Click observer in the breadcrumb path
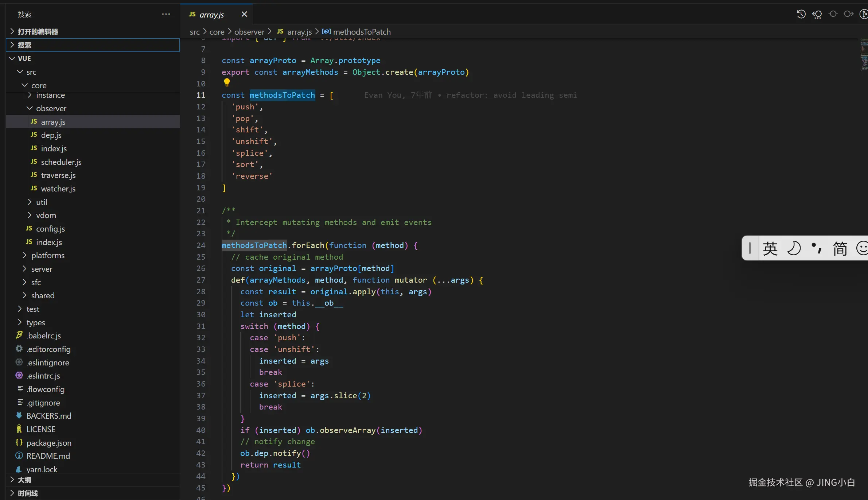 click(x=249, y=32)
